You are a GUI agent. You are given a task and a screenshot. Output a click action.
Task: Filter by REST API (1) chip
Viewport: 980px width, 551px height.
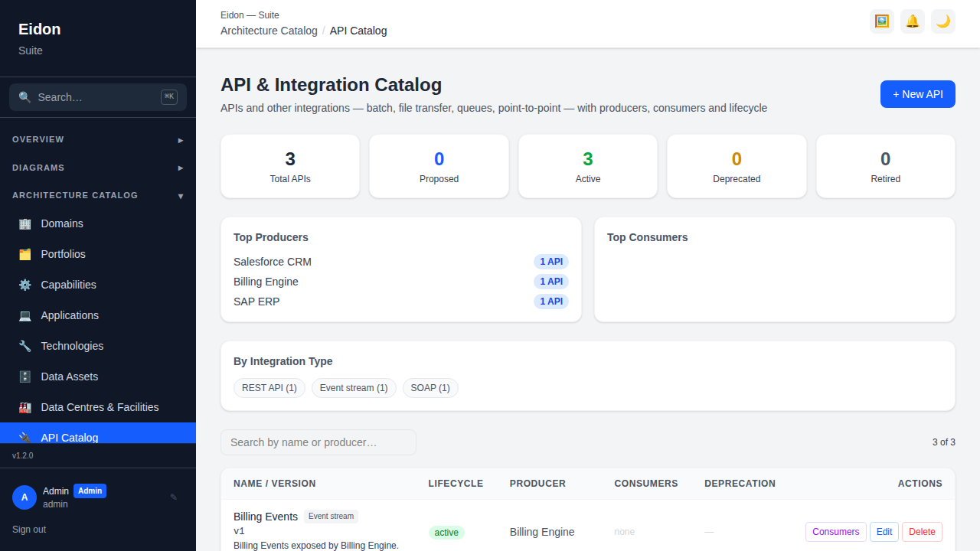pos(269,388)
